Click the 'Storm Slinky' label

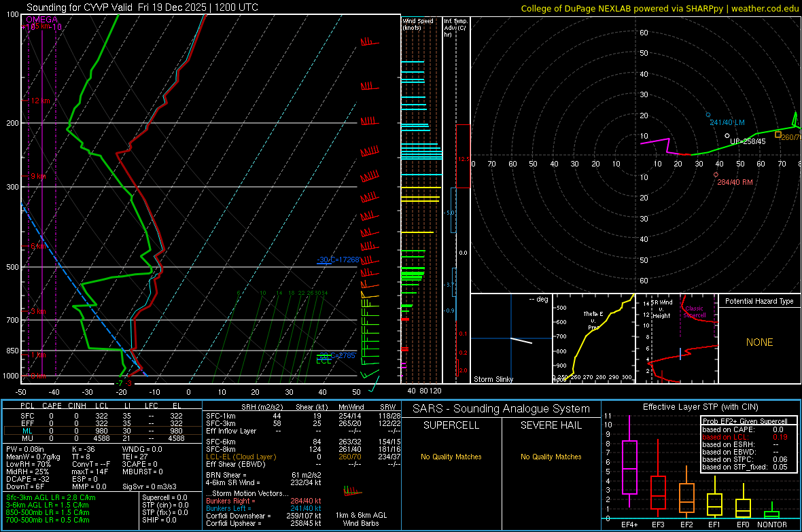[x=493, y=379]
